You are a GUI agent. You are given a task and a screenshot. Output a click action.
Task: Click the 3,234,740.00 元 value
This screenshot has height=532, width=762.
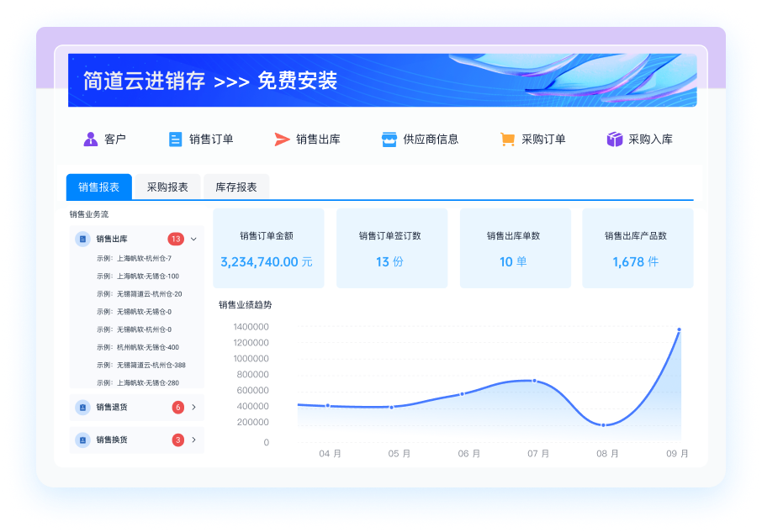(x=267, y=262)
